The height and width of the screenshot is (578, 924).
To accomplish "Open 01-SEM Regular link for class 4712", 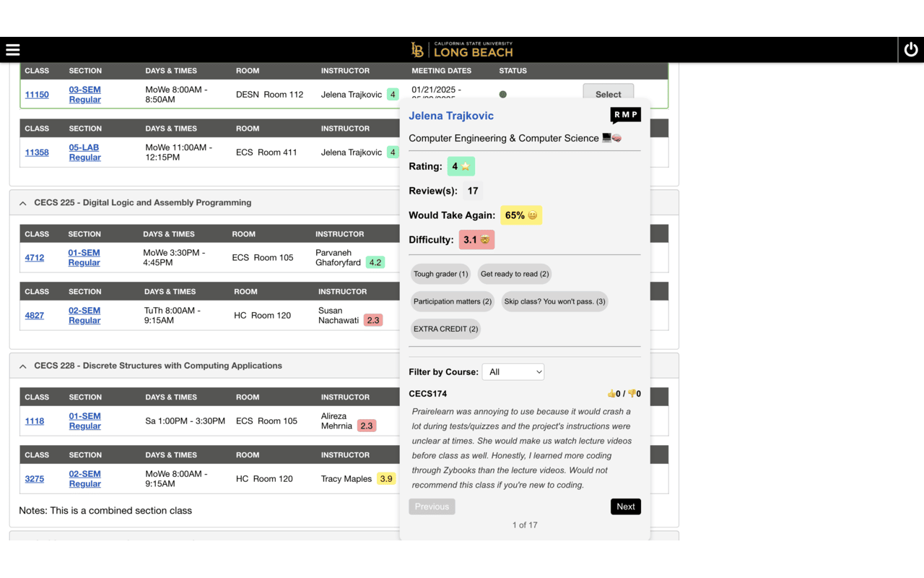I will [x=84, y=258].
